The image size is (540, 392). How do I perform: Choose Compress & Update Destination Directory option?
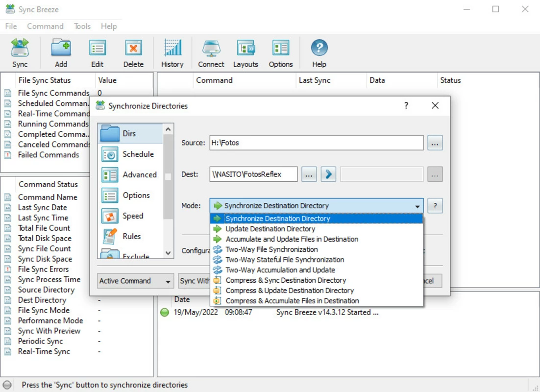click(x=317, y=291)
